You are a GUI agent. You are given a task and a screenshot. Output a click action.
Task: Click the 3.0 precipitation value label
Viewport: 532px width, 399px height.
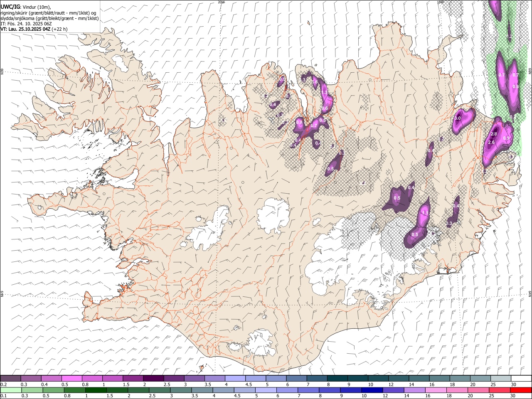click(x=458, y=118)
